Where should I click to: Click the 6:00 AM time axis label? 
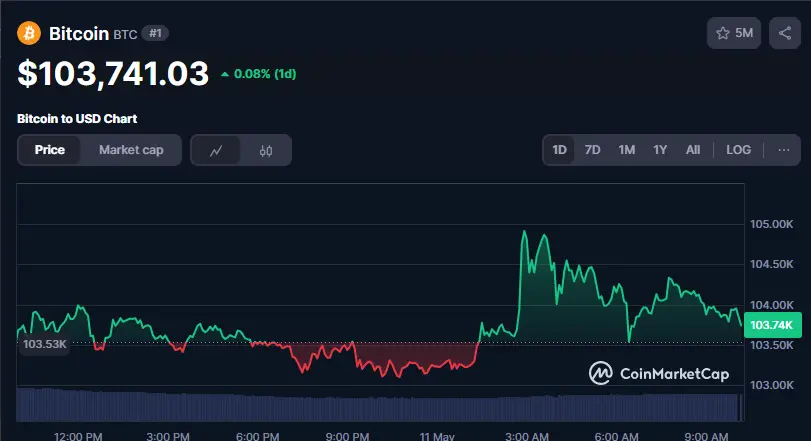pos(616,436)
